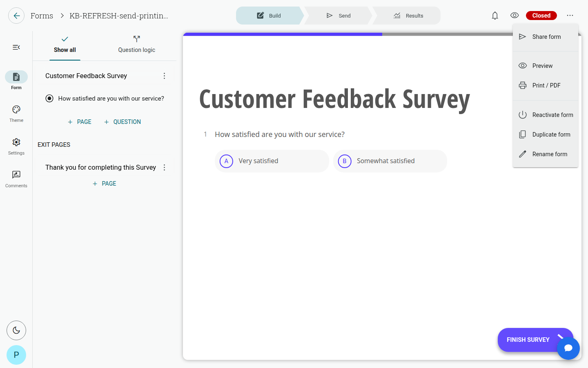Click the survey progress bar
This screenshot has width=588, height=368.
point(382,34)
